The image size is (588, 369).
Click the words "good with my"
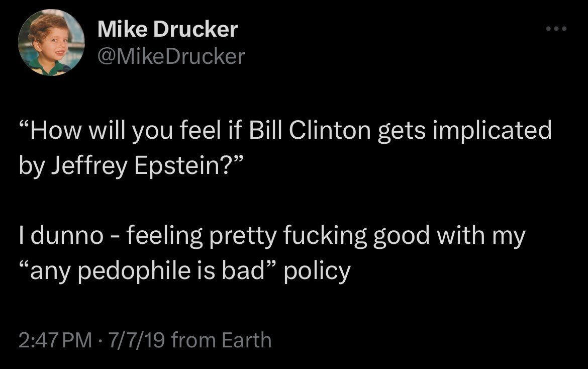tap(448, 236)
